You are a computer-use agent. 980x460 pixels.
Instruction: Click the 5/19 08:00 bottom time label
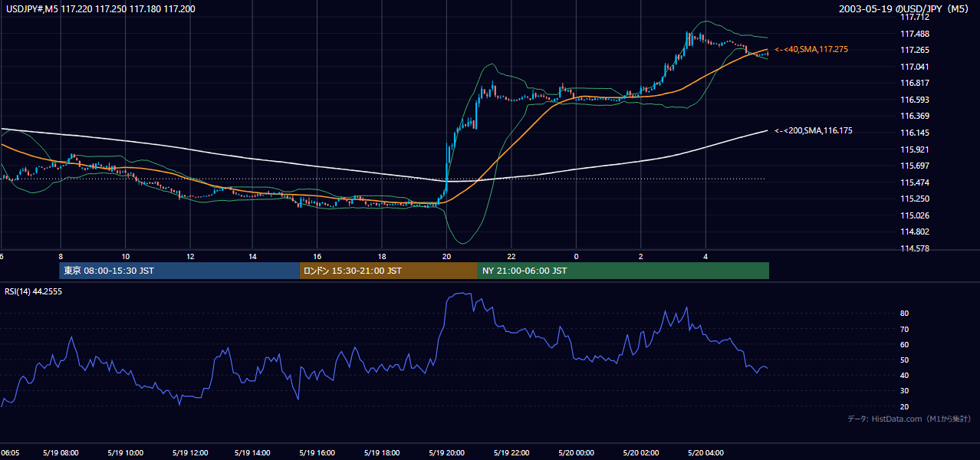point(61,452)
